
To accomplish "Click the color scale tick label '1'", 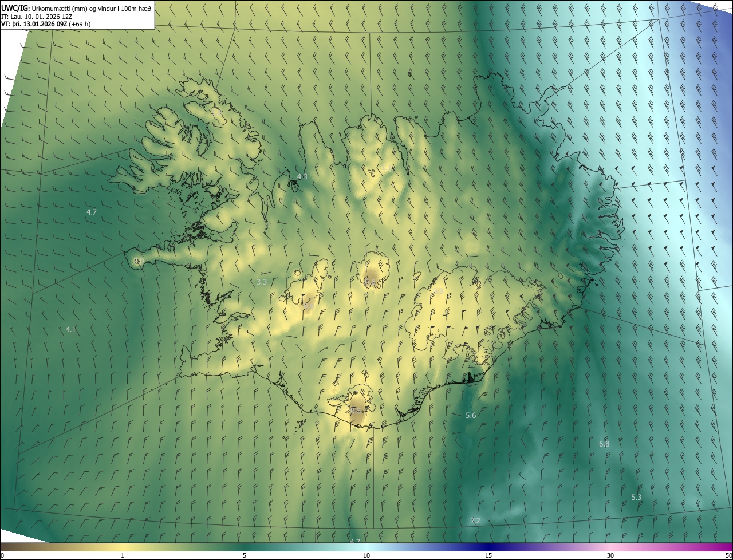I will point(123,555).
